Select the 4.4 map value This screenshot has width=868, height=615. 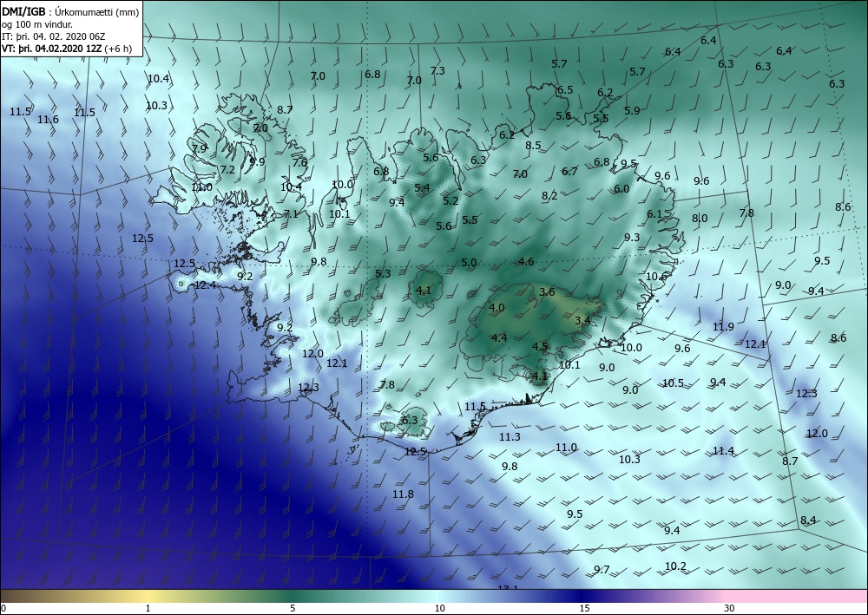[499, 337]
